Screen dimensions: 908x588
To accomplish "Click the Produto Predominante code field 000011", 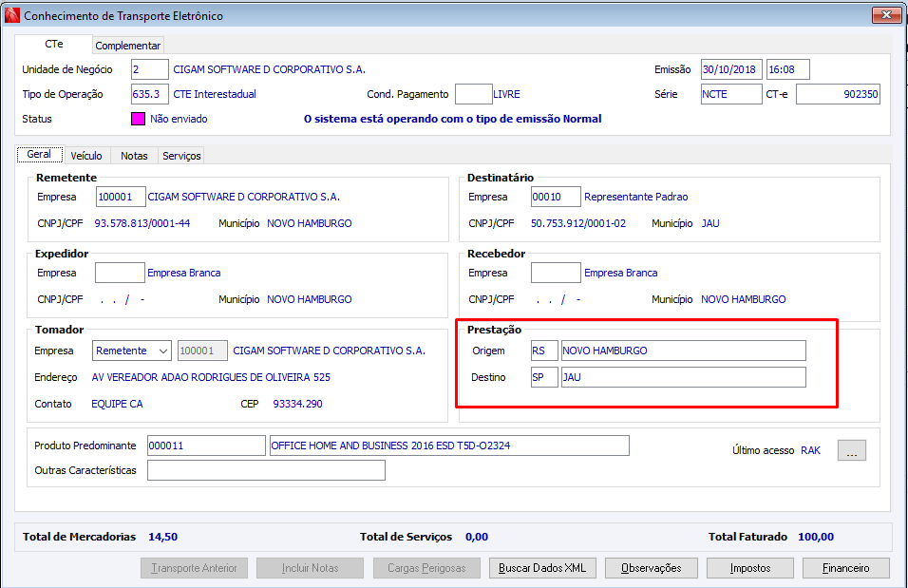I will coord(206,446).
